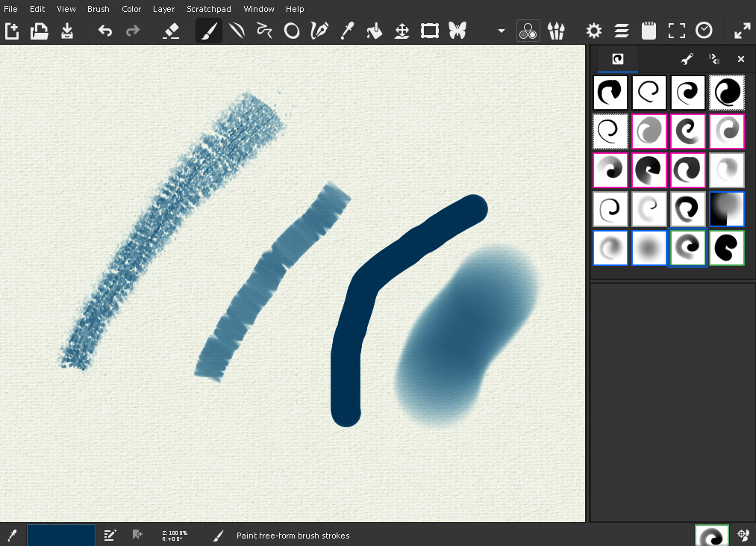Select the freehand brush tool

tap(209, 31)
